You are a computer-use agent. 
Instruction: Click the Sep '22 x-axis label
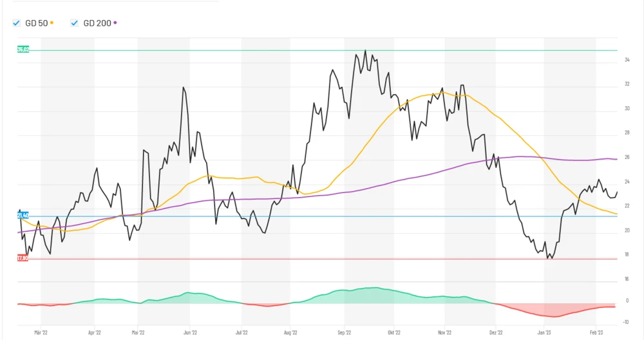tap(345, 333)
